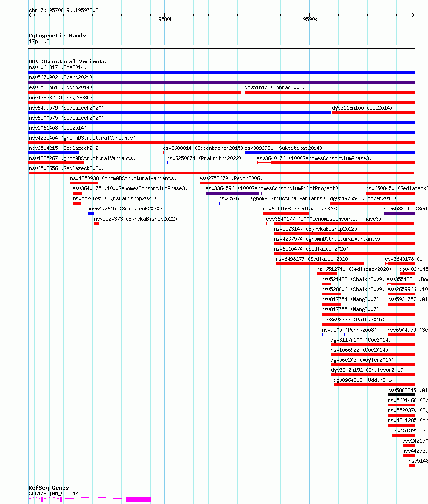This screenshot has height=504, width=428.
Task: Open esv3640176 (1000GenomesConsortiumPhase3) variant
Action: click(x=314, y=158)
